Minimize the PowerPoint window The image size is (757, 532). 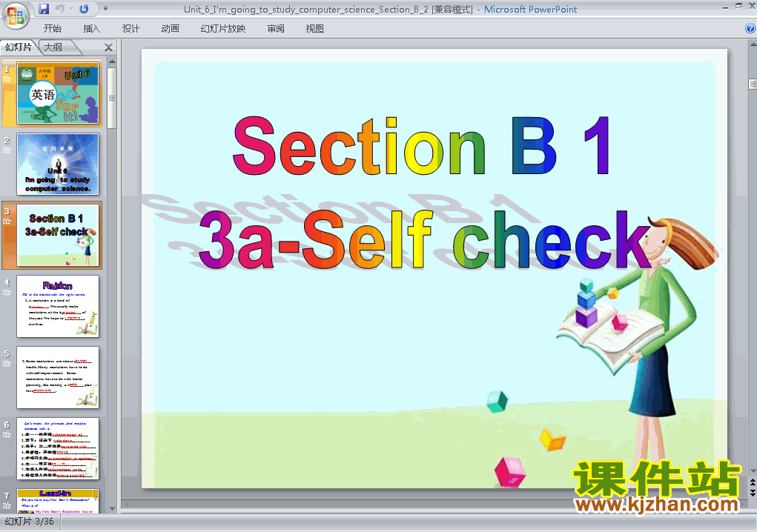tap(725, 7)
